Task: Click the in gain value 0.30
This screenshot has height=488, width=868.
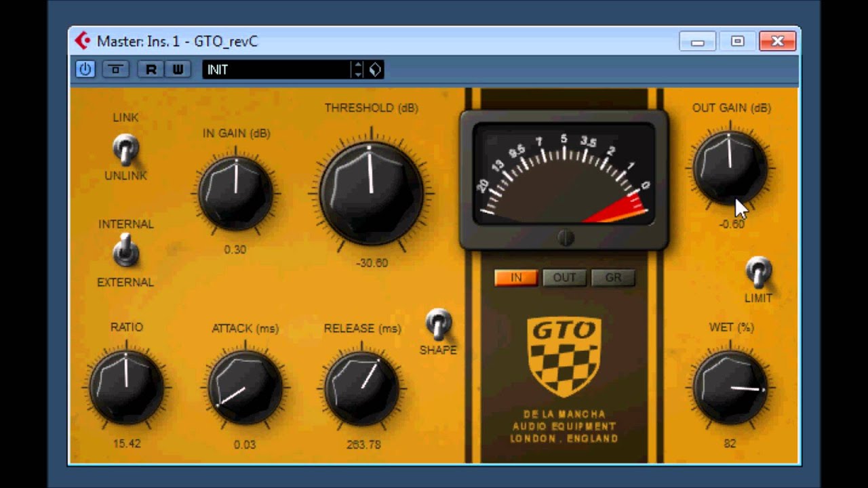Action: pyautogui.click(x=235, y=249)
